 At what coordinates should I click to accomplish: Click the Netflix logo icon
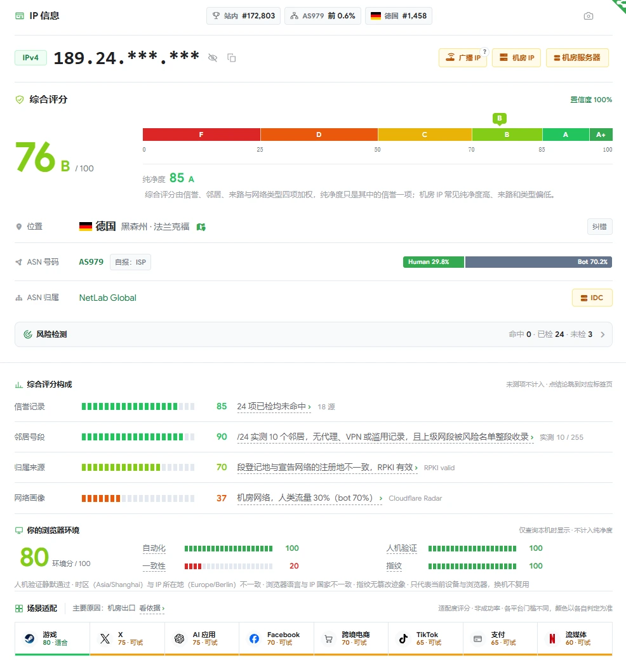pyautogui.click(x=552, y=638)
